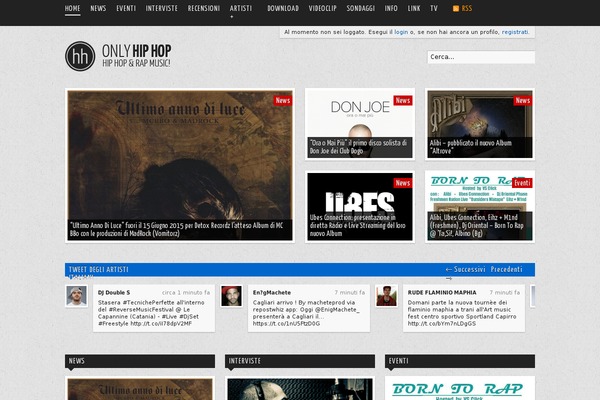Image resolution: width=600 pixels, height=400 pixels.
Task: Open the Info menu item
Action: pyautogui.click(x=391, y=8)
